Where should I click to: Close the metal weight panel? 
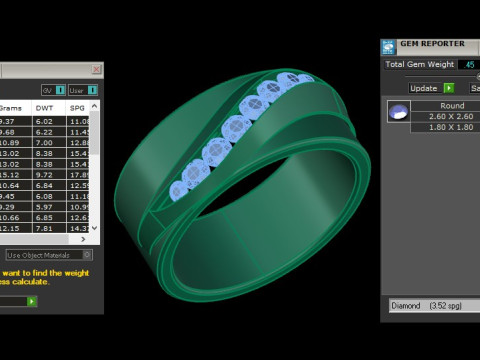point(96,69)
